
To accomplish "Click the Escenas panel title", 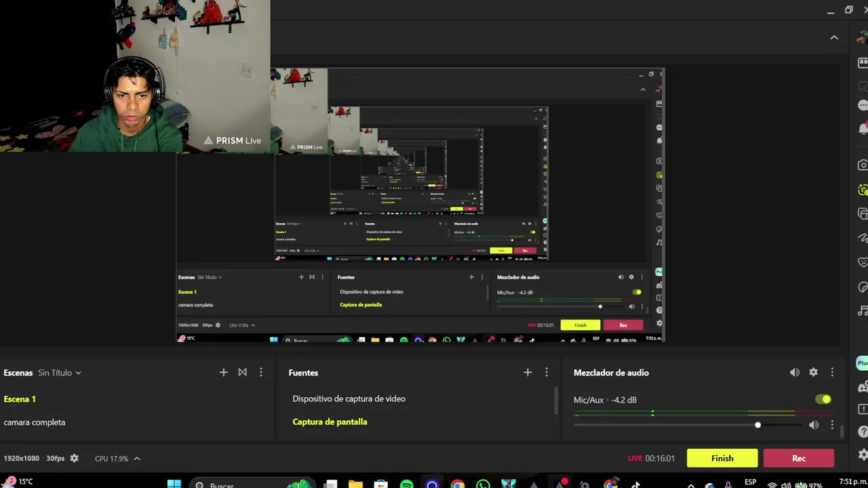I will pyautogui.click(x=18, y=373).
